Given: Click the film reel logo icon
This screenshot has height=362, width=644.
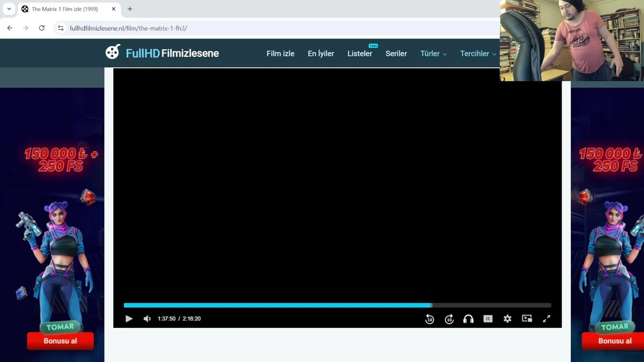Looking at the screenshot, I should coord(113,52).
